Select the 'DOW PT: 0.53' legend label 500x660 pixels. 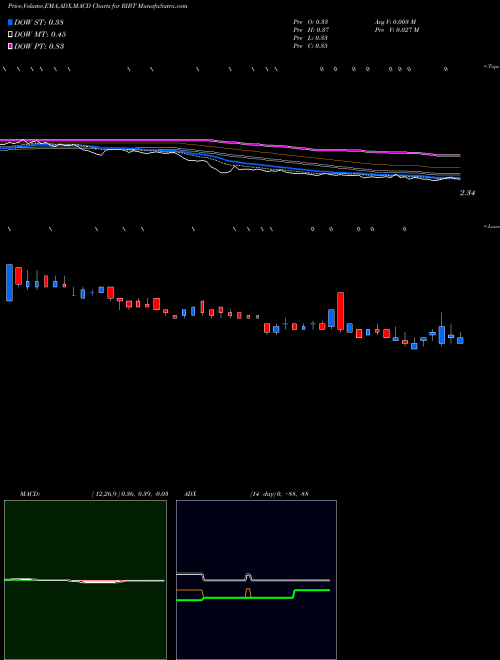click(39, 46)
